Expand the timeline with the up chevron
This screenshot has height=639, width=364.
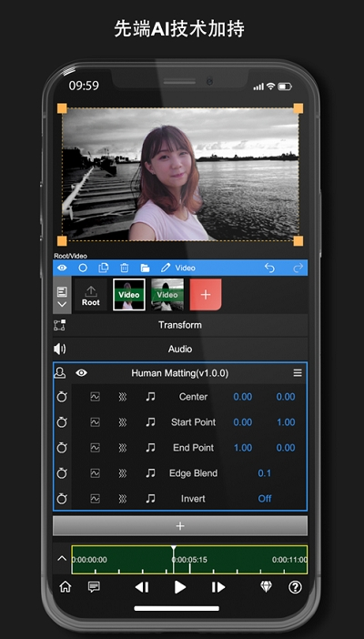point(62,559)
